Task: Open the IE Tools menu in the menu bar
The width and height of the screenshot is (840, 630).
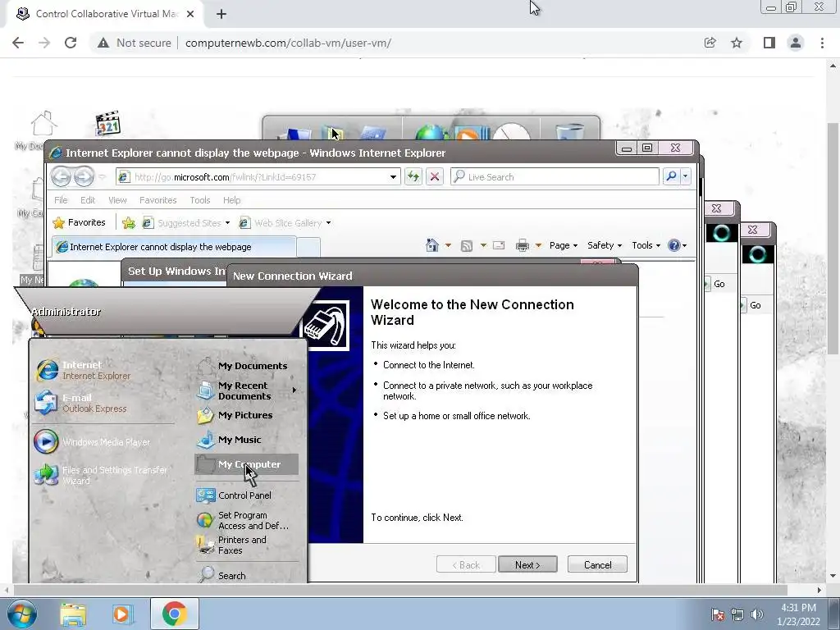Action: (x=200, y=200)
